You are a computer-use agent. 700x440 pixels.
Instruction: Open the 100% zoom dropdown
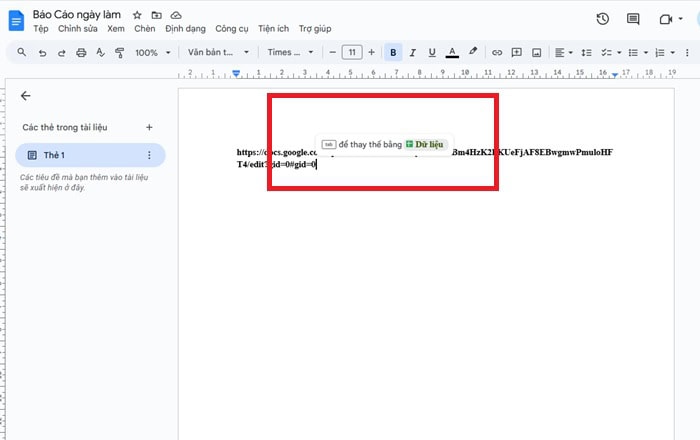(x=153, y=53)
